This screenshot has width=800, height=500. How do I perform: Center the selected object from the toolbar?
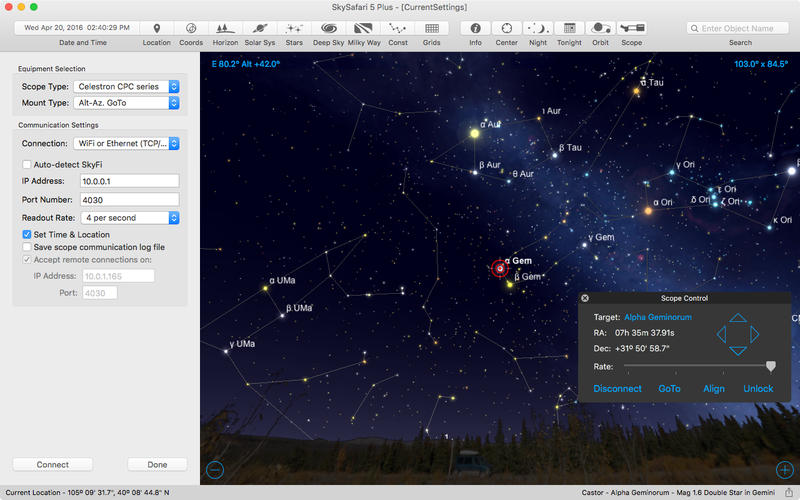click(x=507, y=29)
